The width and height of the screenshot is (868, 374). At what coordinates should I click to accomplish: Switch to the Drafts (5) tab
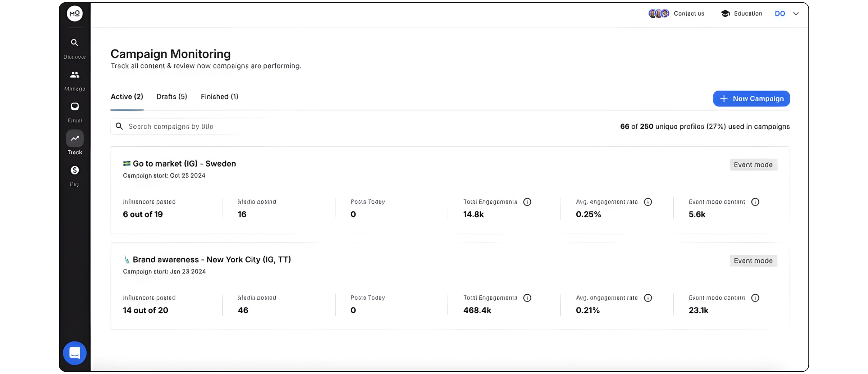pos(172,97)
